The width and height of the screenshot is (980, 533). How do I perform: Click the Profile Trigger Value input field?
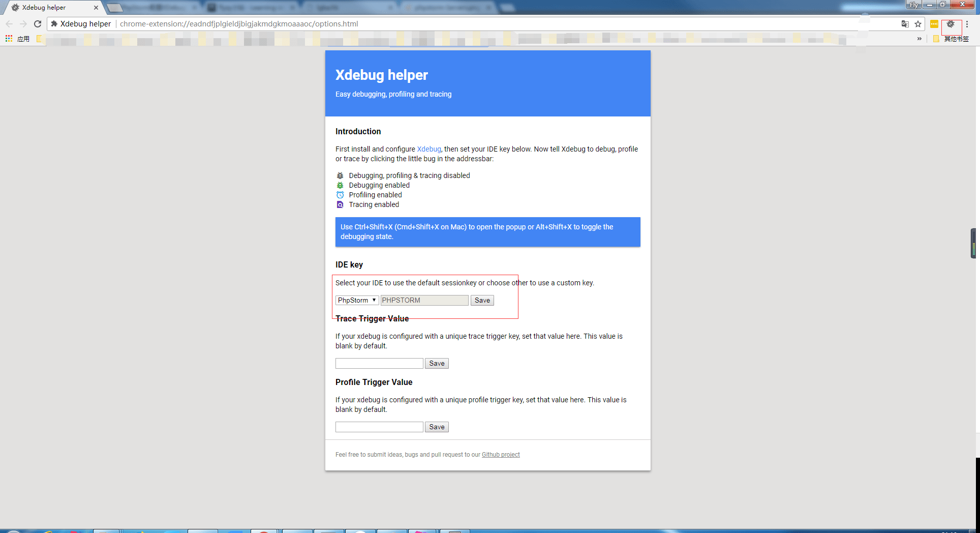tap(379, 427)
